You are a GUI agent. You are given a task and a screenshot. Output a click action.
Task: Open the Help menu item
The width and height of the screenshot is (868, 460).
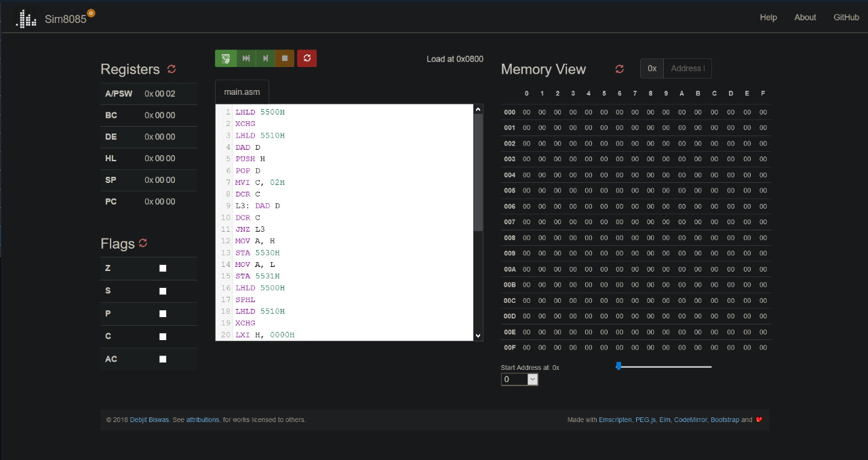pos(768,18)
